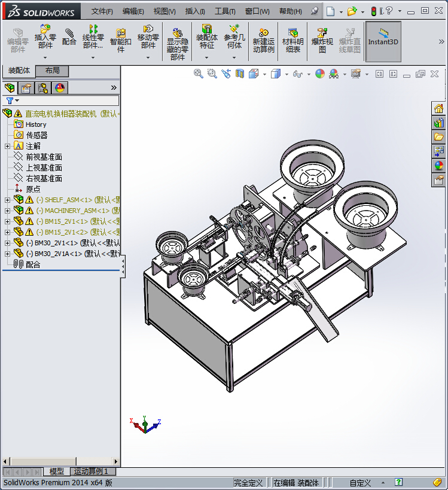Viewport: 448px width, 490px height.
Task: Toggle the Instant3D button
Action: tap(383, 41)
